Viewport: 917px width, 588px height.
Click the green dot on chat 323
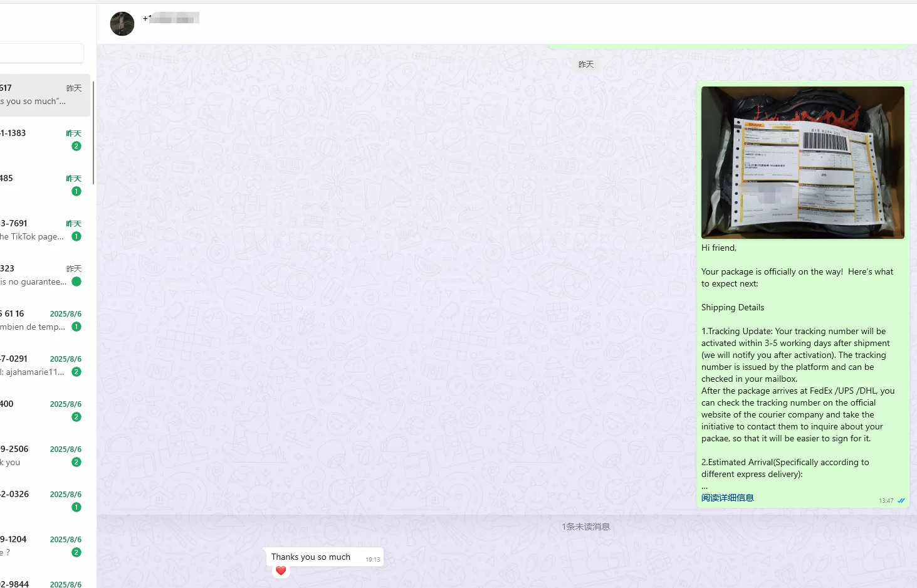(x=76, y=281)
